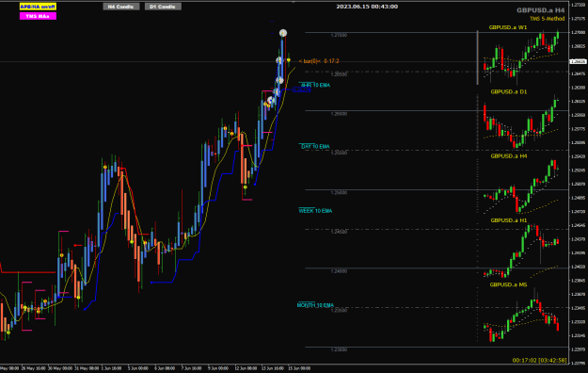Click the 1.26500 level label
The image size is (588, 373).
point(339,74)
